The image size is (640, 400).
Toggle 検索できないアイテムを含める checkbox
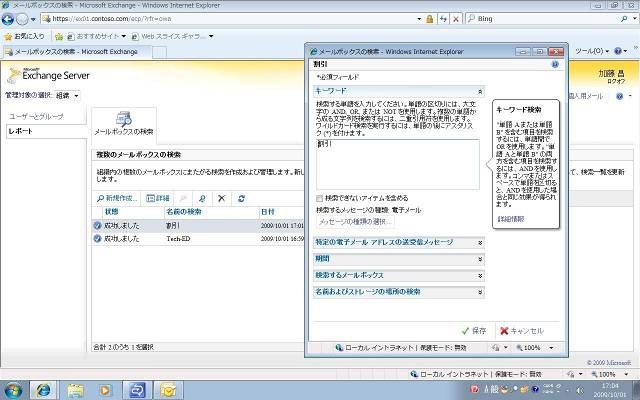click(320, 198)
